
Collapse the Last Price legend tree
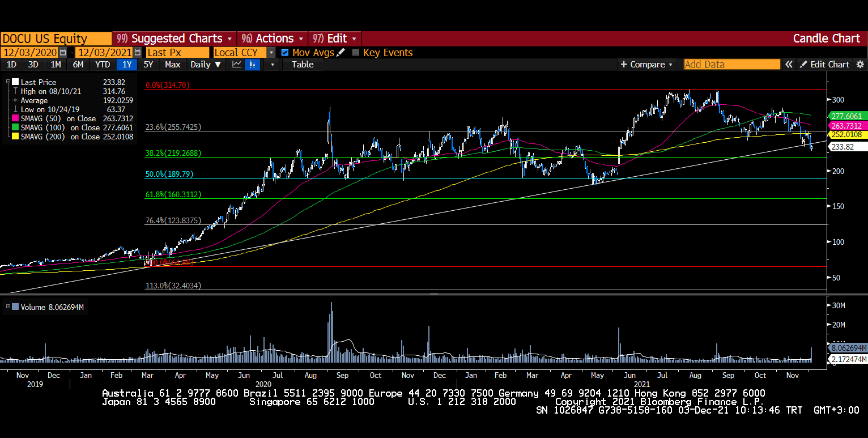pos(8,82)
